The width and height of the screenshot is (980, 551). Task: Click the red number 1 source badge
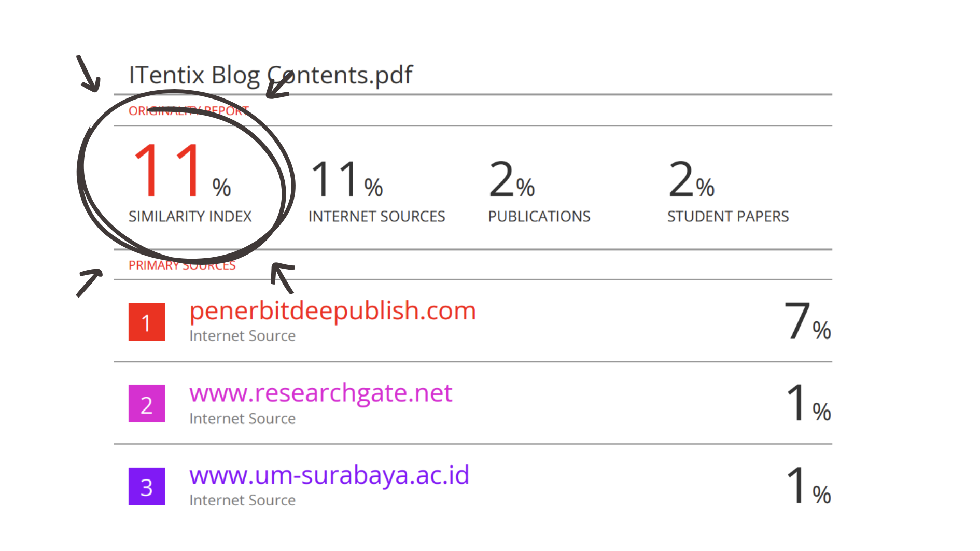(x=147, y=322)
